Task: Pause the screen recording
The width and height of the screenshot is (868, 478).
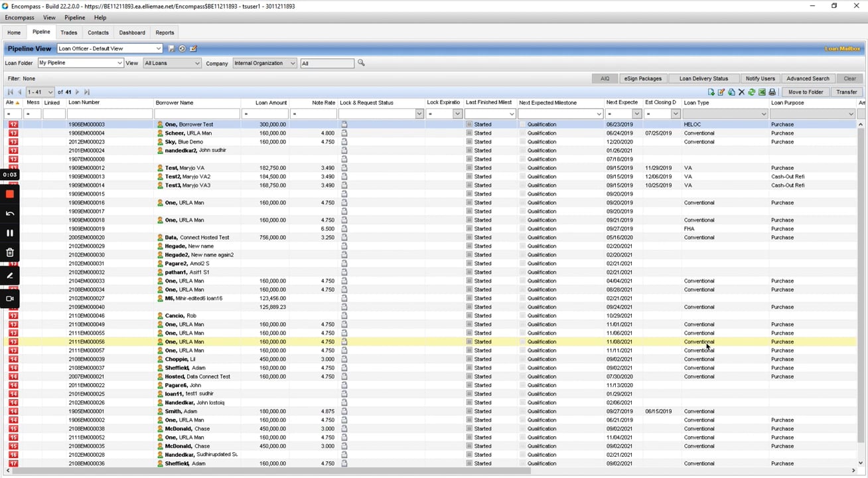Action: coord(10,233)
